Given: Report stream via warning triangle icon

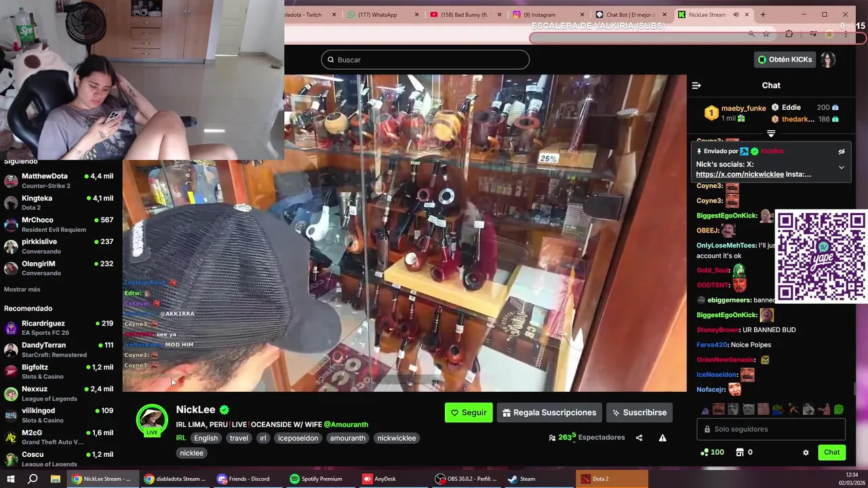Looking at the screenshot, I should coord(663,438).
